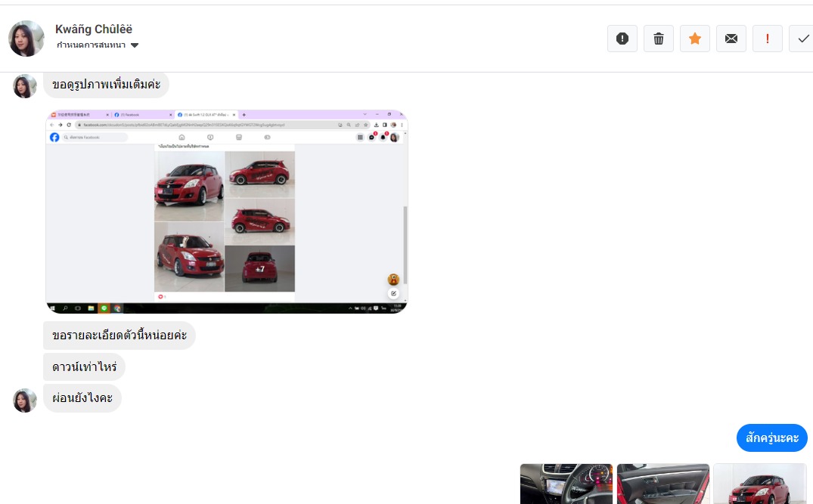This screenshot has width=813, height=504.
Task: Select the message ขอรายละเอียดตัวนี้หน่อยคะ
Action: (119, 335)
